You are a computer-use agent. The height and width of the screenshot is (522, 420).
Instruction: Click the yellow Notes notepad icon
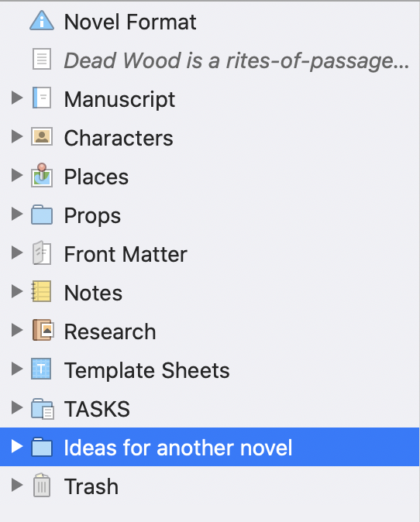41,291
